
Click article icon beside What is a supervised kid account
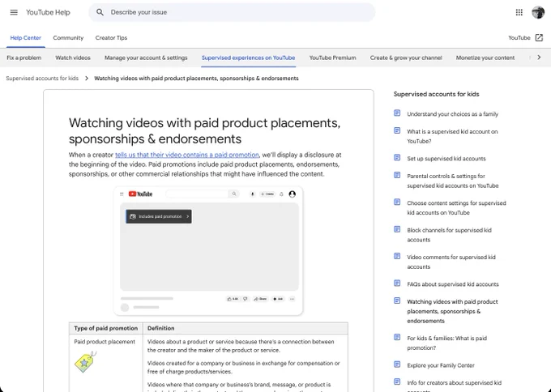pyautogui.click(x=397, y=130)
